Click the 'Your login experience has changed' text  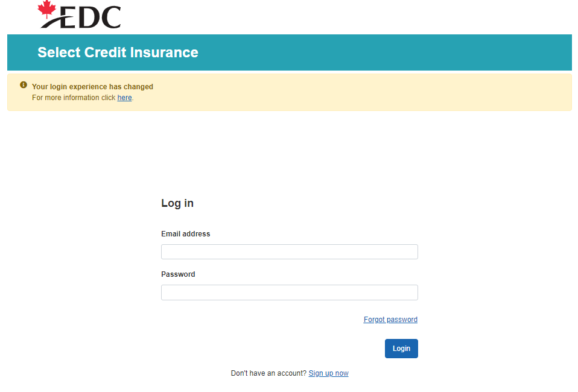point(92,87)
